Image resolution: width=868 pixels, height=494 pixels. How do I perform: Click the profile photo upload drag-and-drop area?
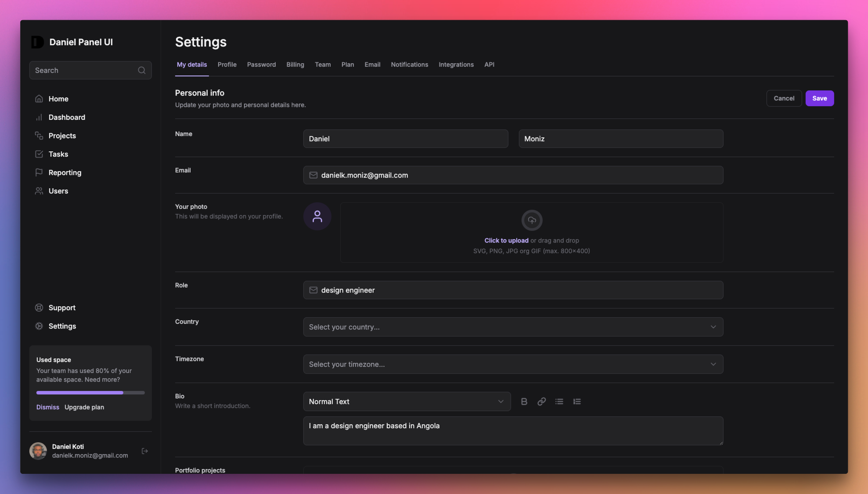pos(531,233)
